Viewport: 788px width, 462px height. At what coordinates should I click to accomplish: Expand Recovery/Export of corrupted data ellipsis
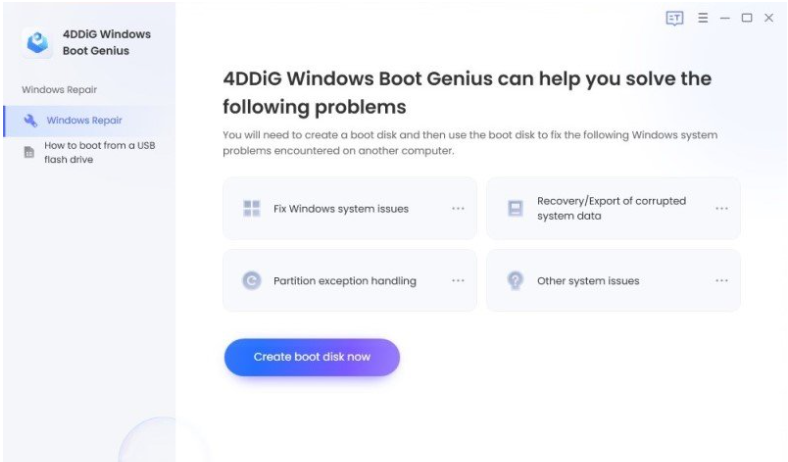[722, 208]
